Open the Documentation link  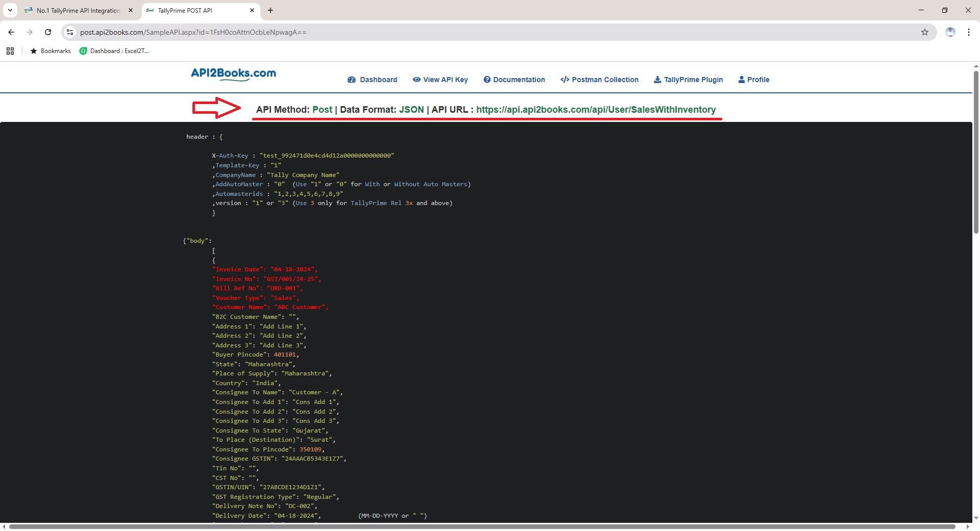coord(514,80)
